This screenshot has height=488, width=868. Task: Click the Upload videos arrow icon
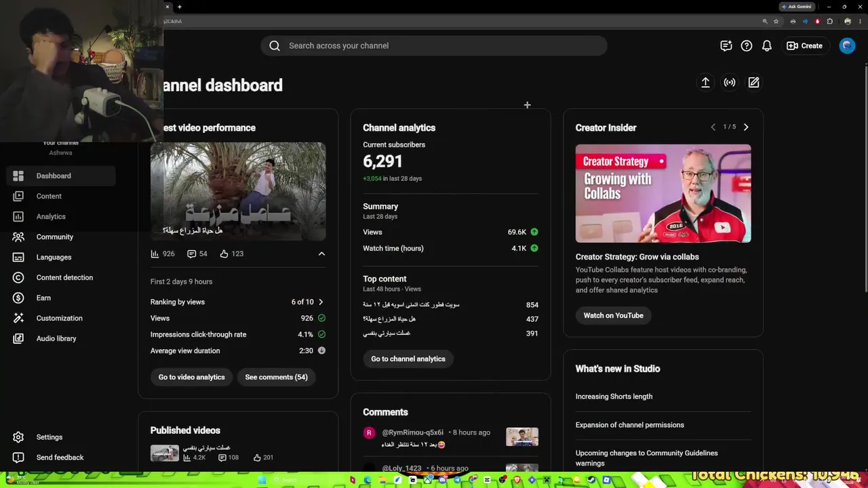[705, 82]
